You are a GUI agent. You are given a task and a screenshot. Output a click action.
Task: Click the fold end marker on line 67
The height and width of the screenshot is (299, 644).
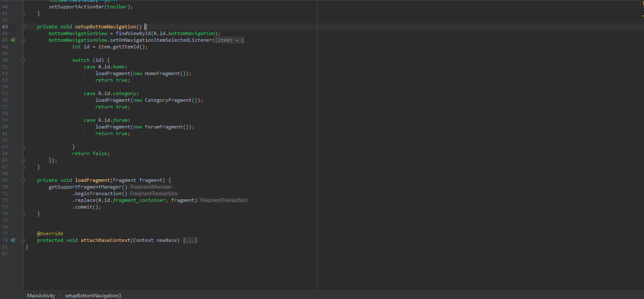click(23, 167)
